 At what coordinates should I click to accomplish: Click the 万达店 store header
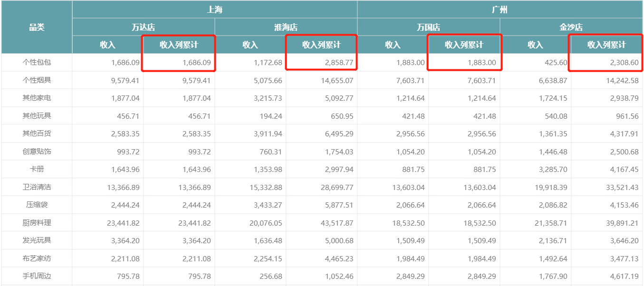coord(144,27)
